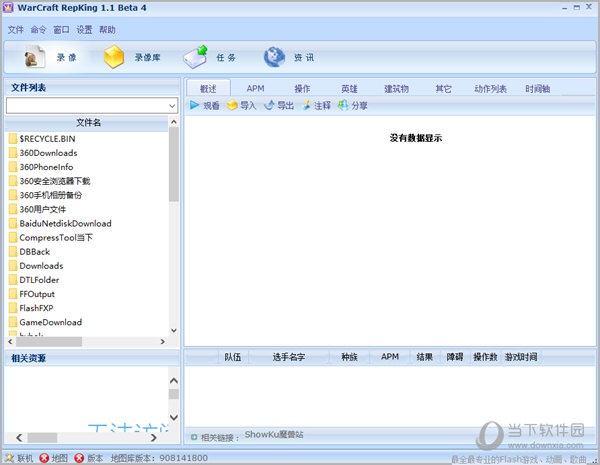Sort by the player table APM column header
The width and height of the screenshot is (600, 465).
coord(390,357)
